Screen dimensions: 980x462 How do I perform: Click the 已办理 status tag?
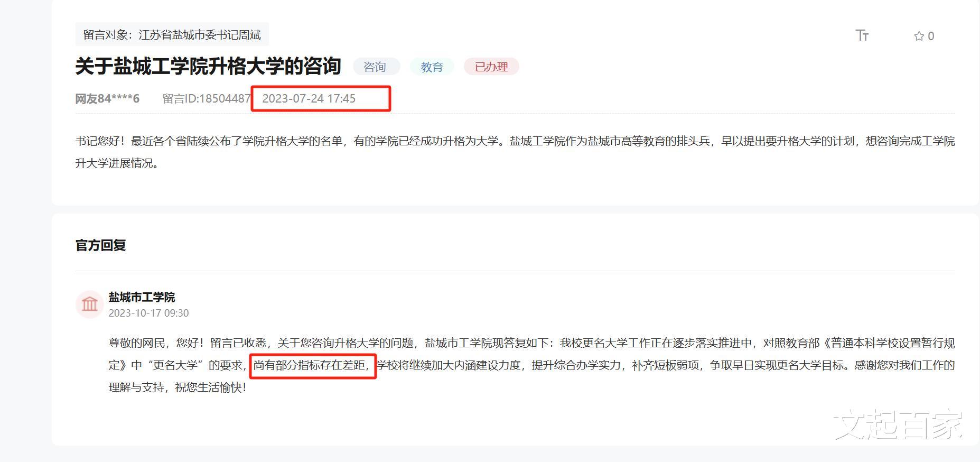491,67
